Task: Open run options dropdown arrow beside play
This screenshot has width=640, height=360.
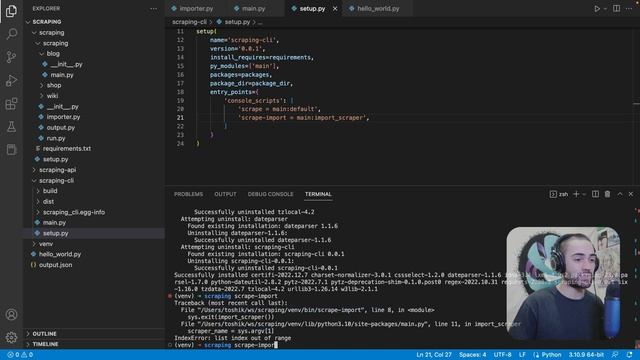Action: 605,9
